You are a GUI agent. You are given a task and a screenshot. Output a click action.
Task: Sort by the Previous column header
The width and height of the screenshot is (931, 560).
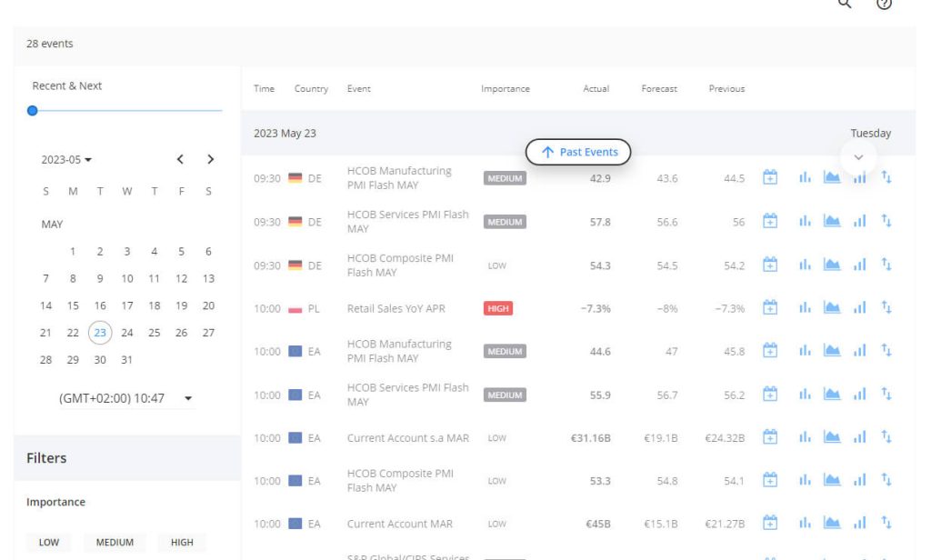(x=726, y=88)
